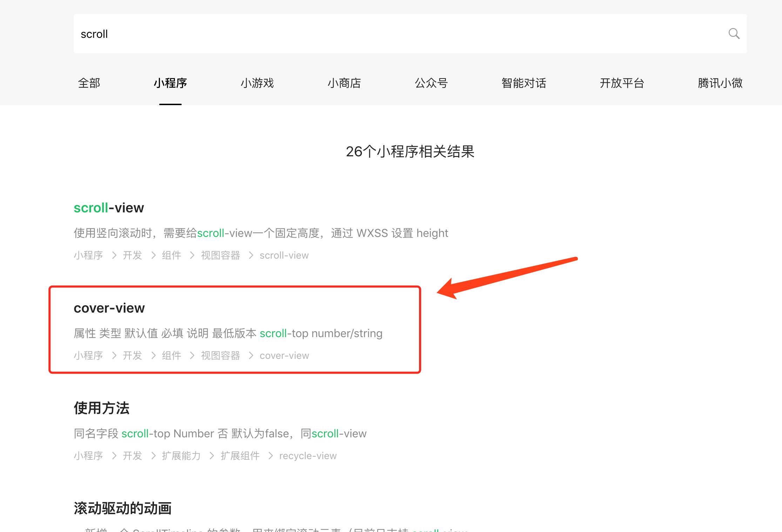Screen dimensions: 782x532
Task: Switch to the 全部 tab
Action: pos(89,83)
